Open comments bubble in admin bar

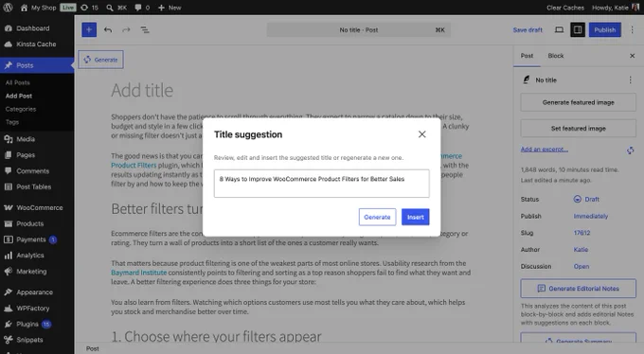point(142,8)
